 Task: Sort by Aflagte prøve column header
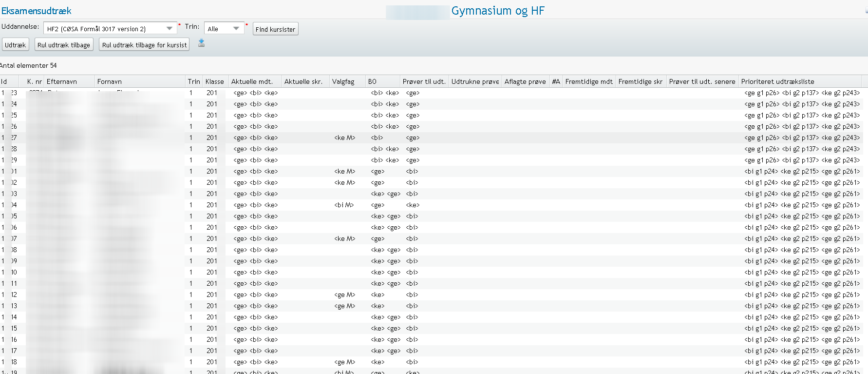(526, 81)
